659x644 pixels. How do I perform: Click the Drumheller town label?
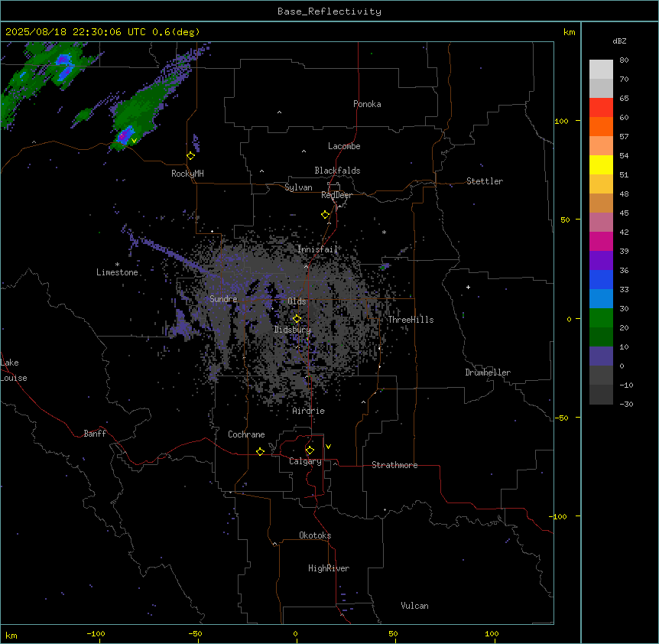point(488,372)
